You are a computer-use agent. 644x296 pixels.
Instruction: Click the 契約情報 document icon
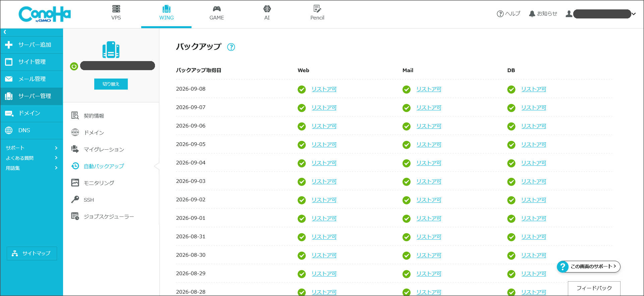[x=75, y=116]
